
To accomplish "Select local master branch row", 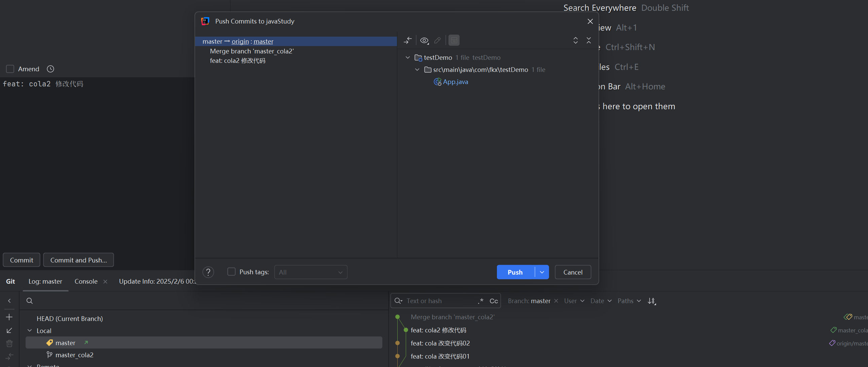I will coord(204,343).
